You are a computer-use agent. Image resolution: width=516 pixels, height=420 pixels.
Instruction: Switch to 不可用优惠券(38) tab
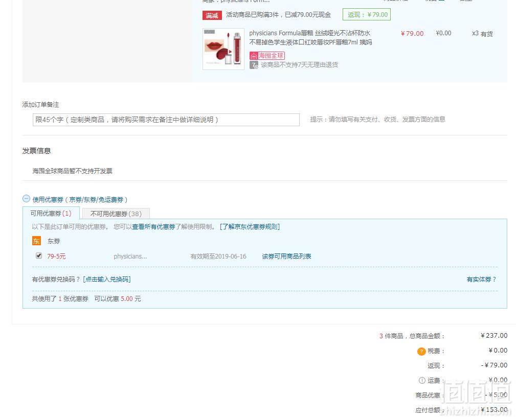[x=116, y=214]
